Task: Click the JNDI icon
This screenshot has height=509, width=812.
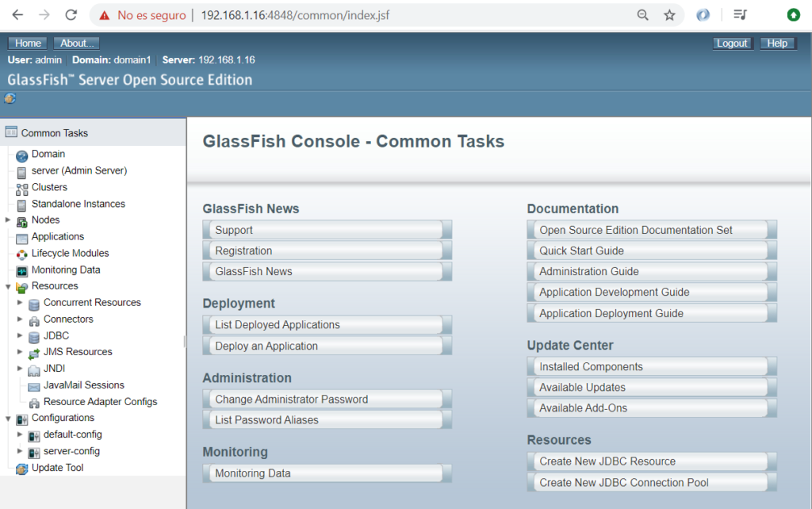Action: point(33,369)
